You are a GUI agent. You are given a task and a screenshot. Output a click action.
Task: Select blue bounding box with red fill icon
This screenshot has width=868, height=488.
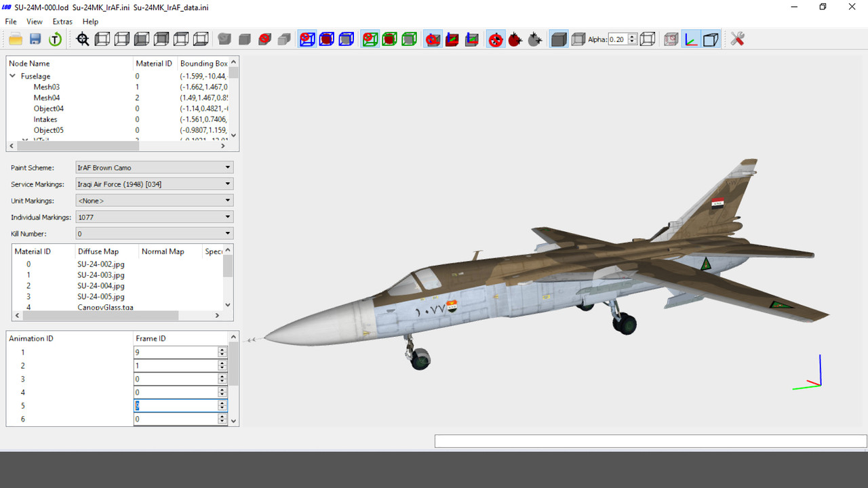(x=327, y=39)
